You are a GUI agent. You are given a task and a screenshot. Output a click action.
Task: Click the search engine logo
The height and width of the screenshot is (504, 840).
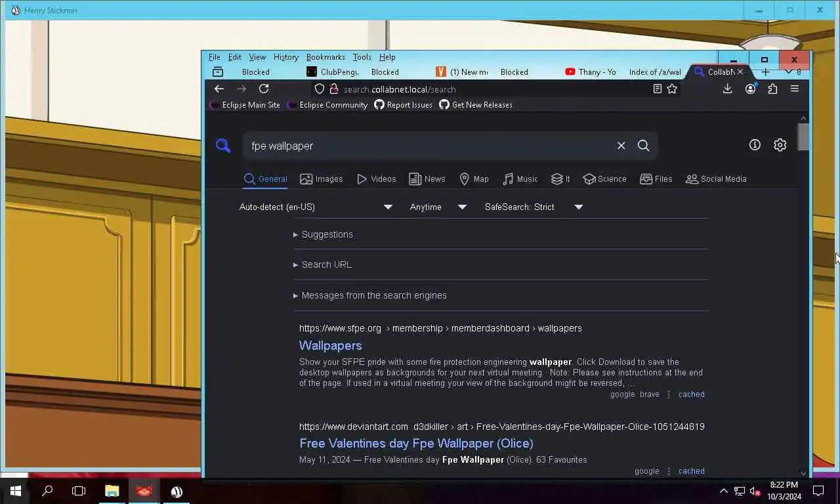223,146
